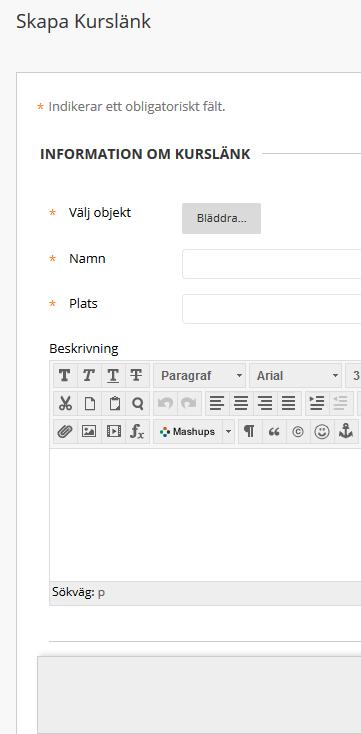Center align the text
This screenshot has height=734, width=361.
tap(241, 404)
